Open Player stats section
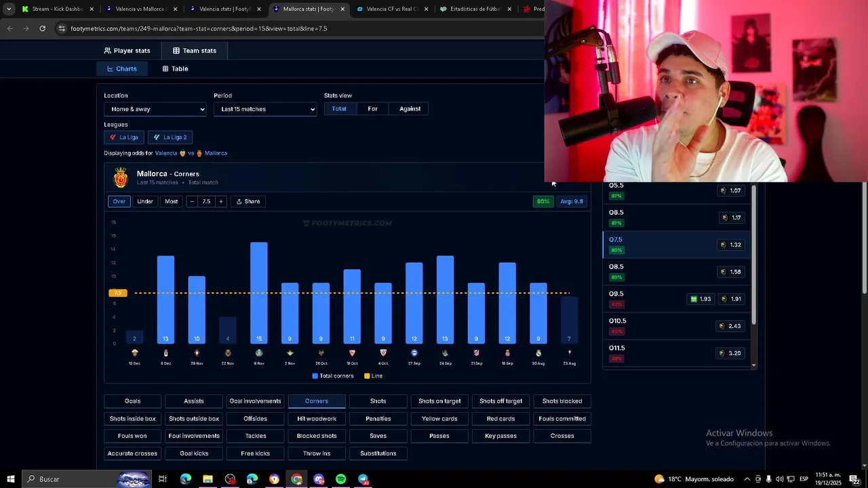This screenshot has height=488, width=868. tap(127, 51)
